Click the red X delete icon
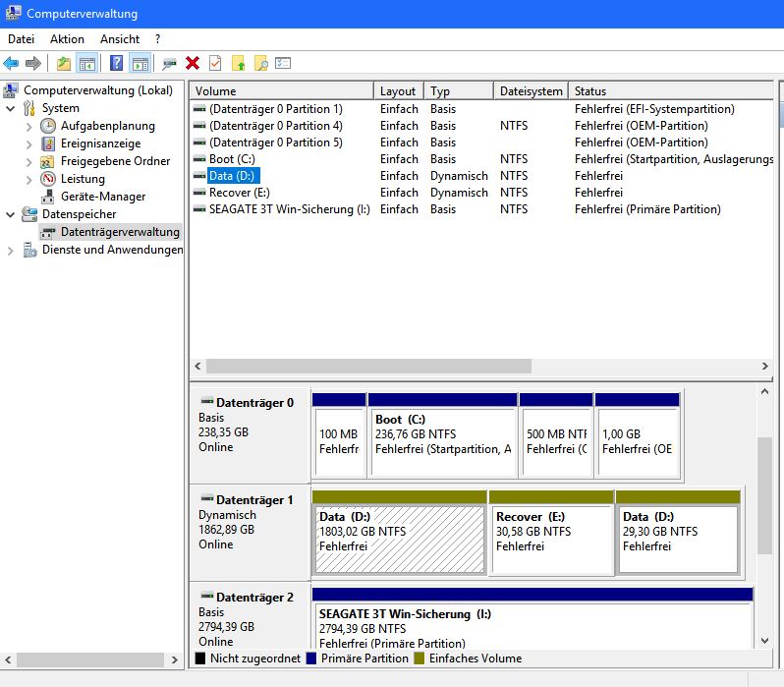 (193, 63)
